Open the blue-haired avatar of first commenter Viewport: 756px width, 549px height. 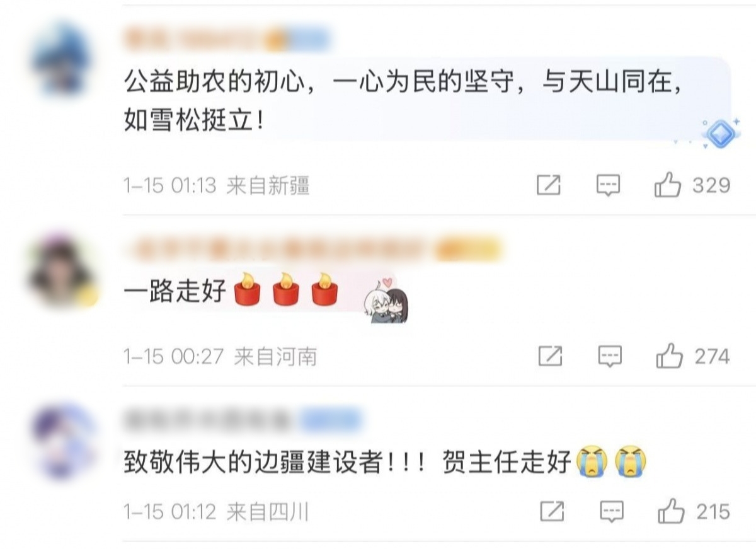click(x=61, y=59)
